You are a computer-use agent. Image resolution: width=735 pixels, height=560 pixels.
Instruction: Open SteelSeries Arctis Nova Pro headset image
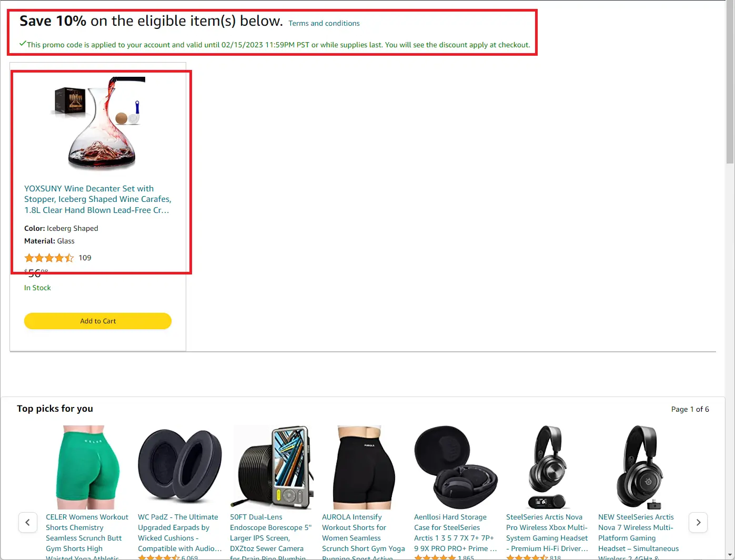(x=548, y=467)
